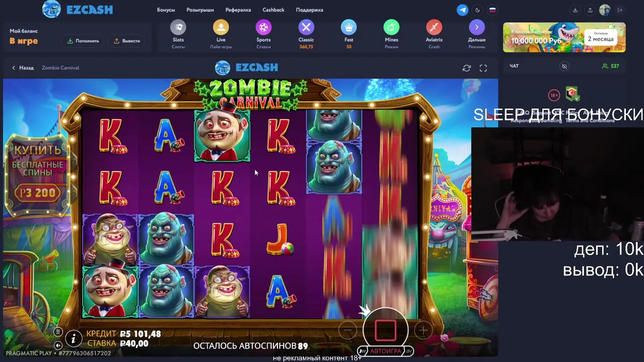Click the КРЕДИТ ₽5 101,48 value

pos(124,334)
